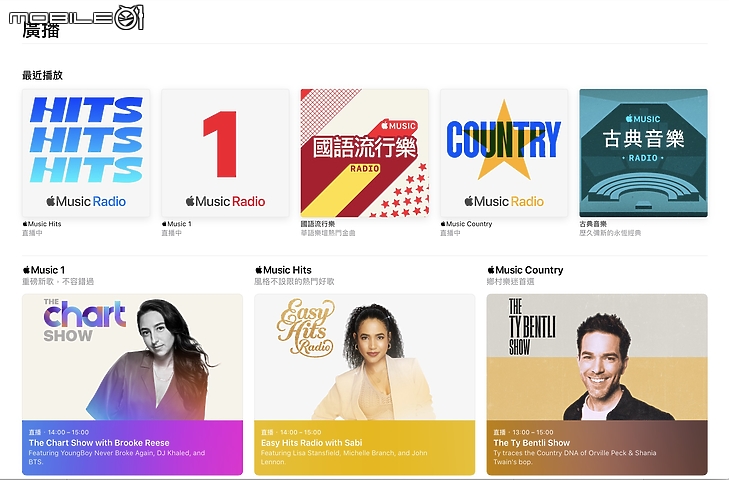Open Easy Hits Radio with Sabi artwork

click(x=364, y=357)
